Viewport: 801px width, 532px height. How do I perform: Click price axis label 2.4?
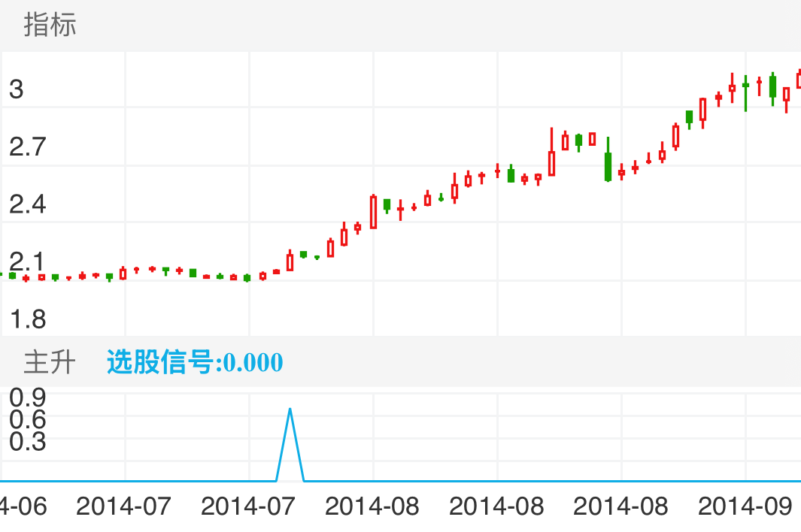(x=28, y=204)
